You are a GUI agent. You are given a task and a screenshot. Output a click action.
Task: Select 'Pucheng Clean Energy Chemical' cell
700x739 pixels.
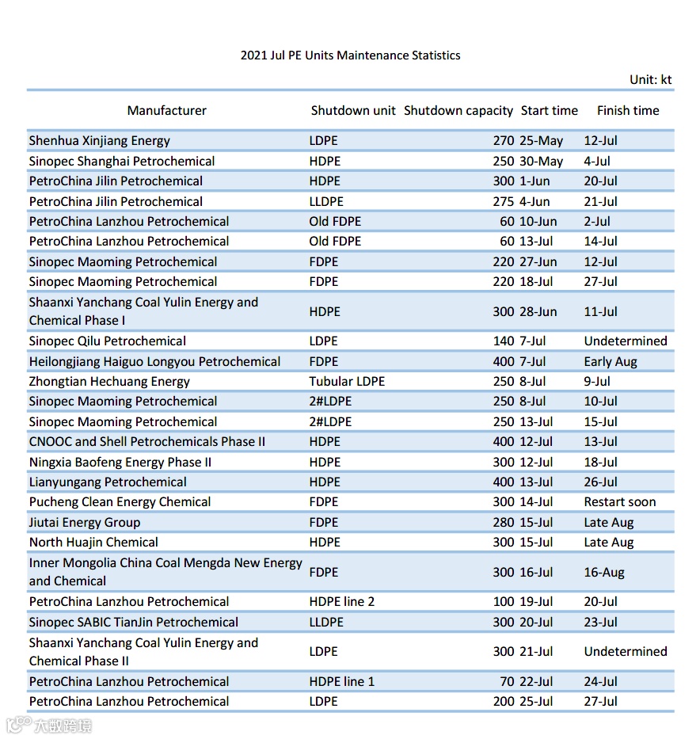120,502
